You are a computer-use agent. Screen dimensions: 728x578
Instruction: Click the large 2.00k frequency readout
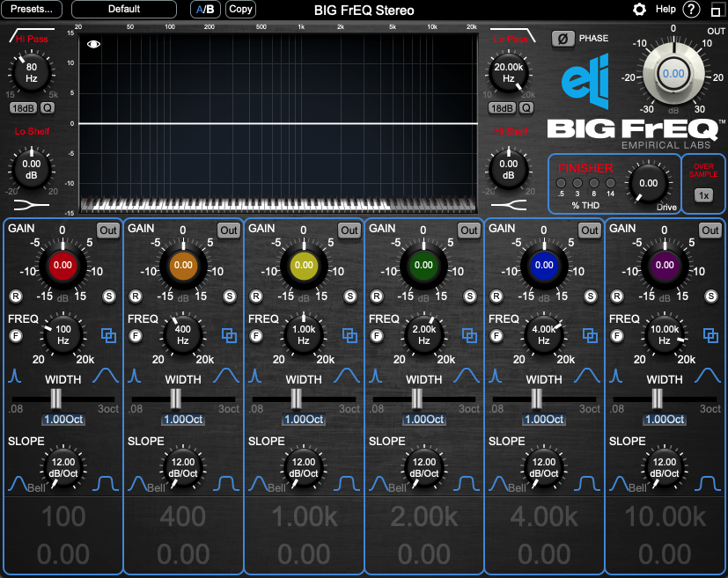point(424,516)
